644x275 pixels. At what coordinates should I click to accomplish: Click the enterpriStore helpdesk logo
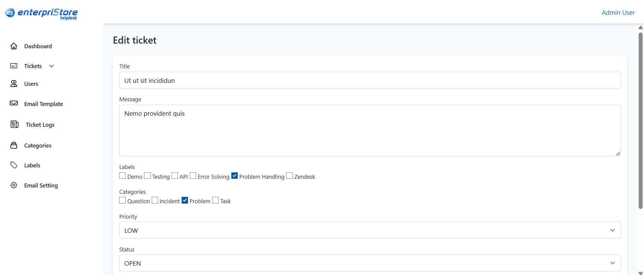41,13
